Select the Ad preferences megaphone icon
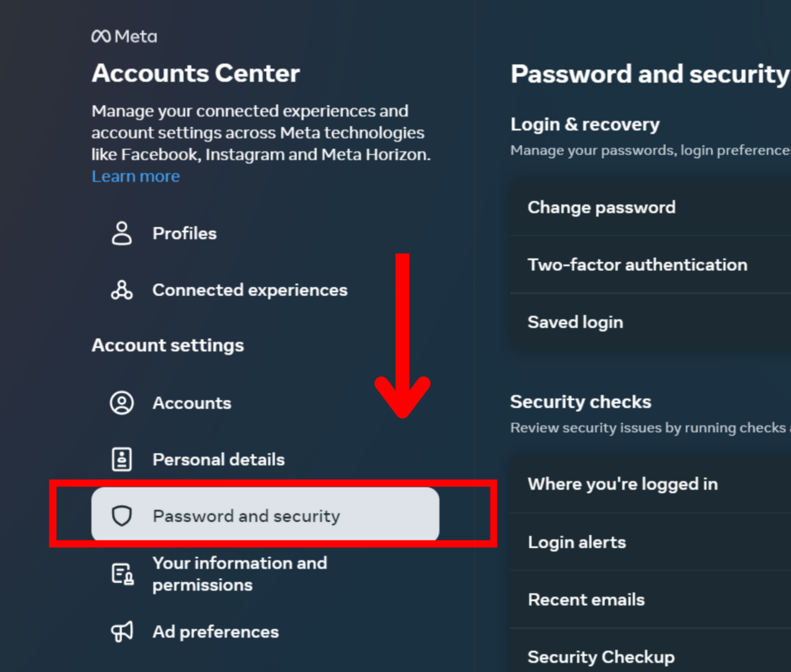The width and height of the screenshot is (791, 672). click(122, 632)
